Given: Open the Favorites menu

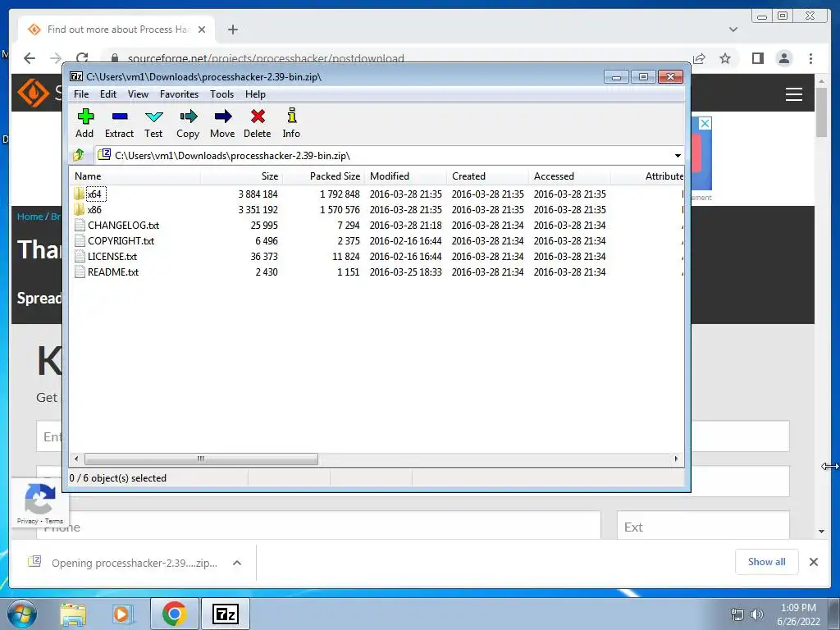Looking at the screenshot, I should point(180,94).
